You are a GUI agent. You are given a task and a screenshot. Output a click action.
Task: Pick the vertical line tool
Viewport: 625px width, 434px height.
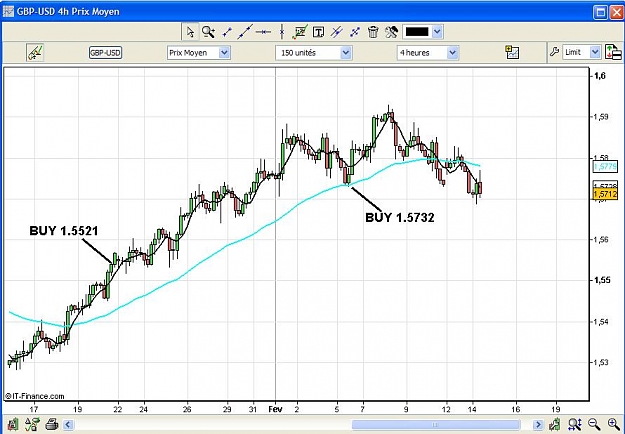[x=282, y=32]
